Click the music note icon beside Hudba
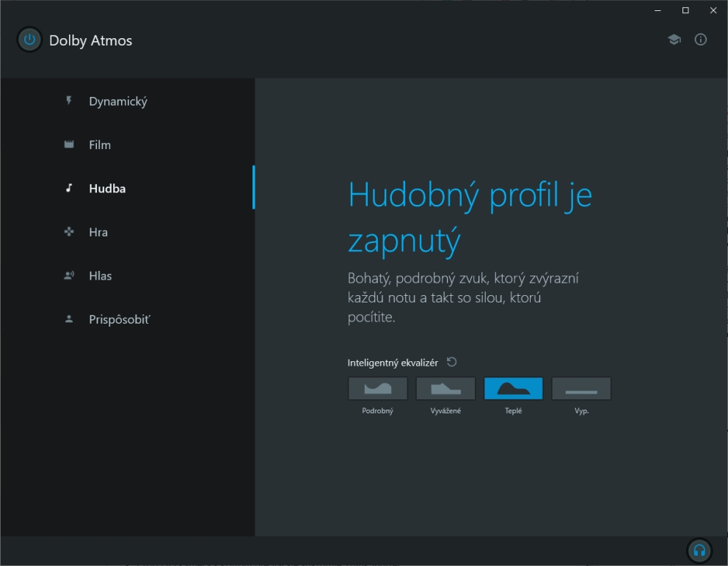Screen dimensions: 728x566 (69, 188)
